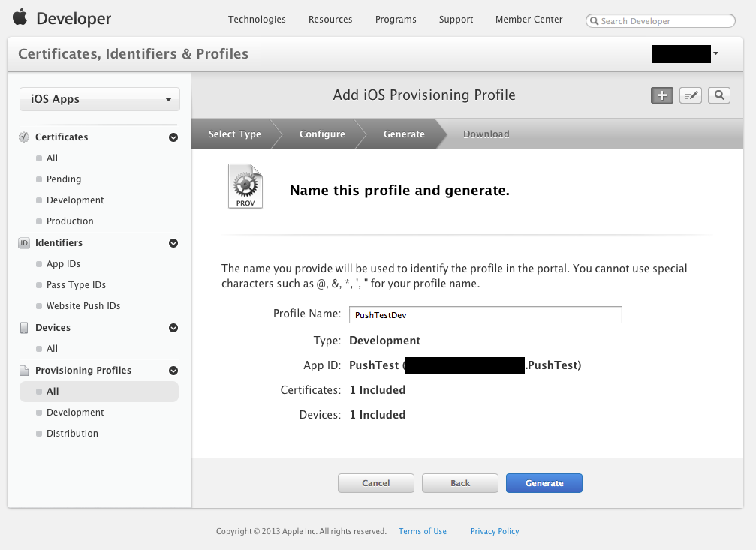Click the Certificates 1 Included value
Image resolution: width=756 pixels, height=550 pixels.
point(378,390)
